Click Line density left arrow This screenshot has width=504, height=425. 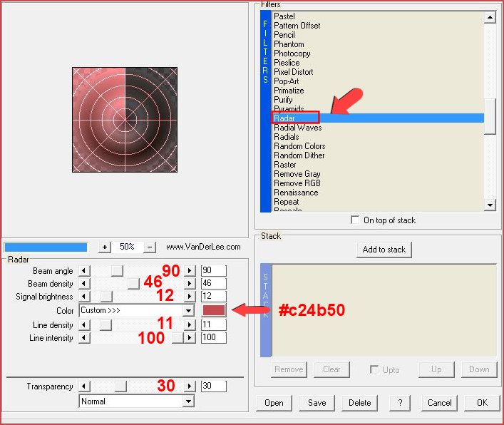click(x=84, y=324)
